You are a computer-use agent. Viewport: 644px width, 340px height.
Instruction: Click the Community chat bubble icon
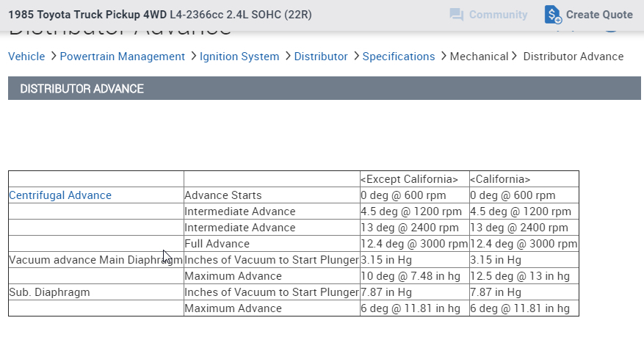pyautogui.click(x=456, y=15)
